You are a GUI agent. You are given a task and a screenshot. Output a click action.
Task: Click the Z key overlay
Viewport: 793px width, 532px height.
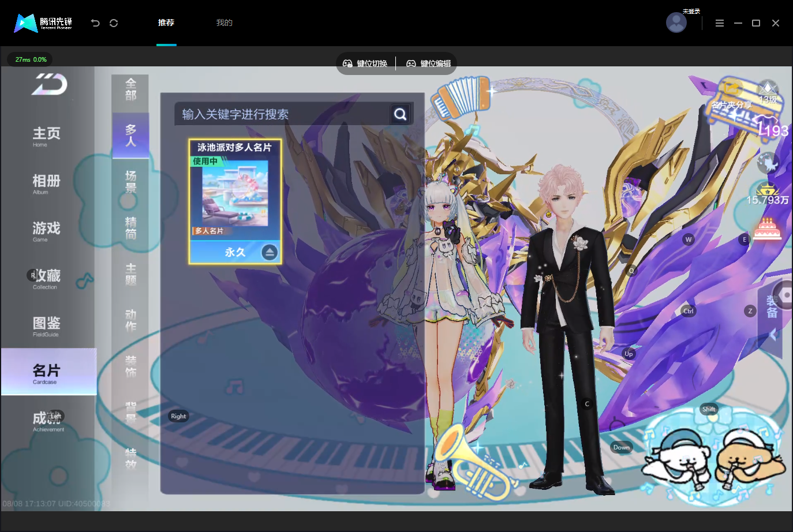click(750, 311)
